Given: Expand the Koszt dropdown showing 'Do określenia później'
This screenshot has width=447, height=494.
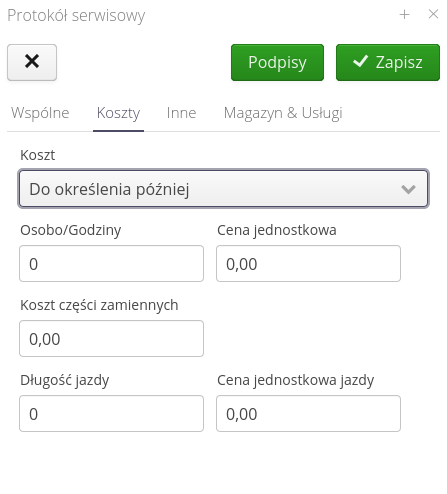Looking at the screenshot, I should tap(223, 189).
